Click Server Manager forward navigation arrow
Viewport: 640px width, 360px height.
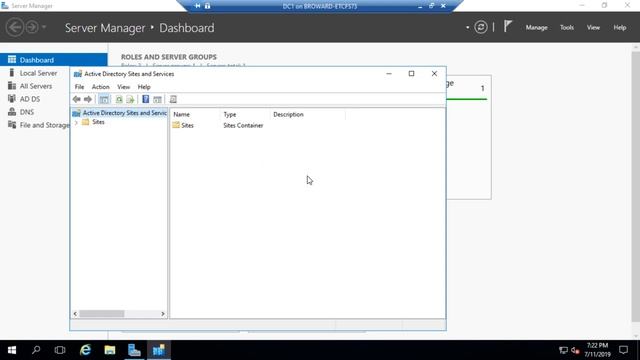coord(32,27)
